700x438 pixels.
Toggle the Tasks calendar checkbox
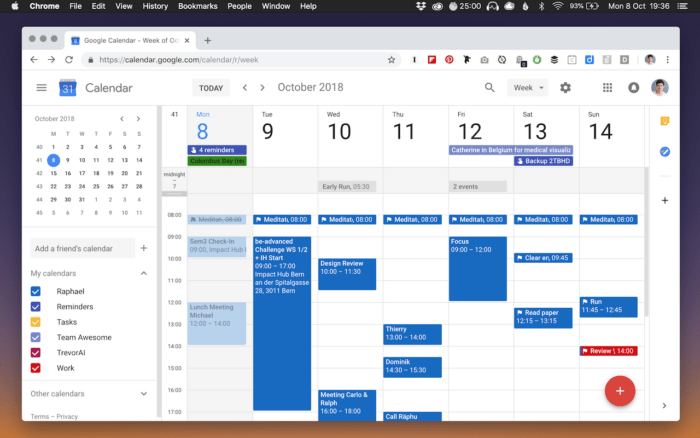[x=36, y=322]
